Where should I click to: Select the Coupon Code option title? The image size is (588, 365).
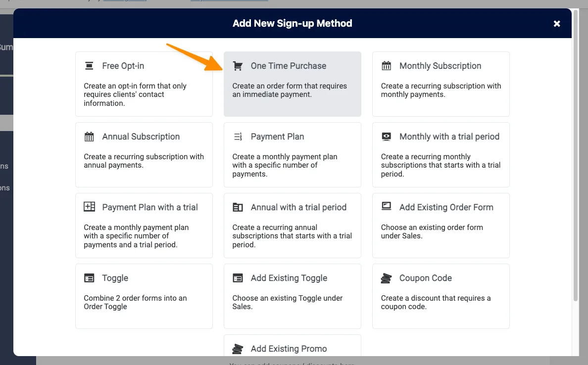tap(425, 278)
